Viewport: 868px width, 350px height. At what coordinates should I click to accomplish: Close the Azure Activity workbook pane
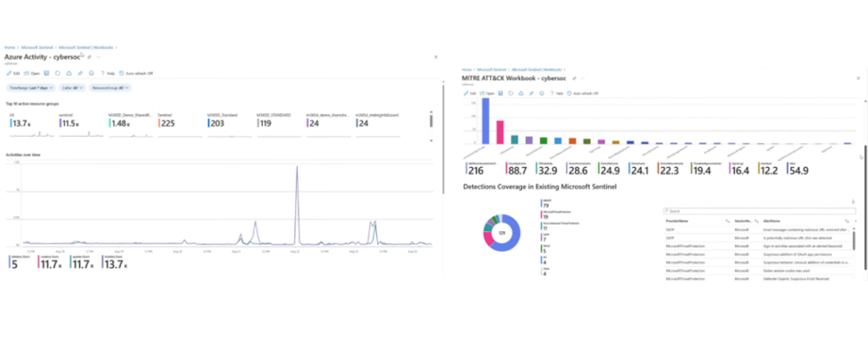click(435, 57)
